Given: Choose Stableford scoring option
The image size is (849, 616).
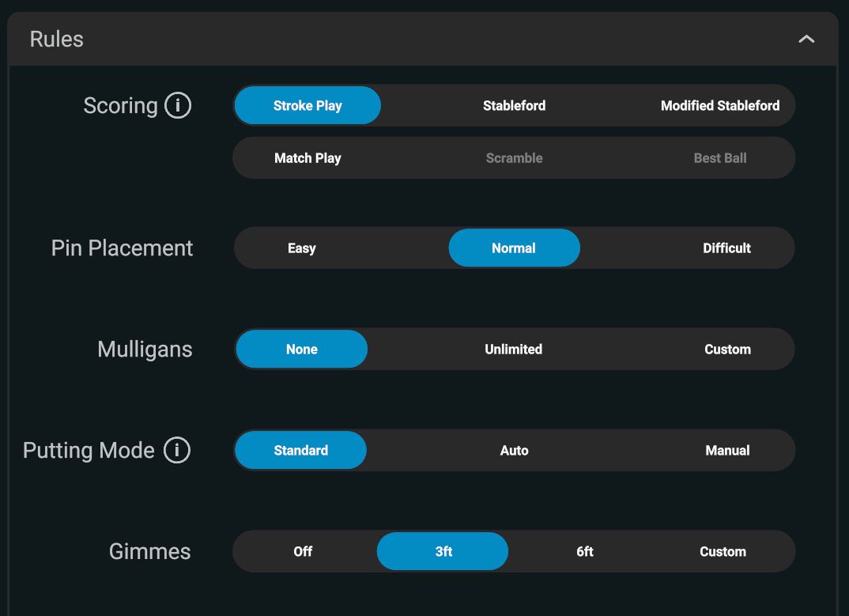Looking at the screenshot, I should tap(514, 106).
